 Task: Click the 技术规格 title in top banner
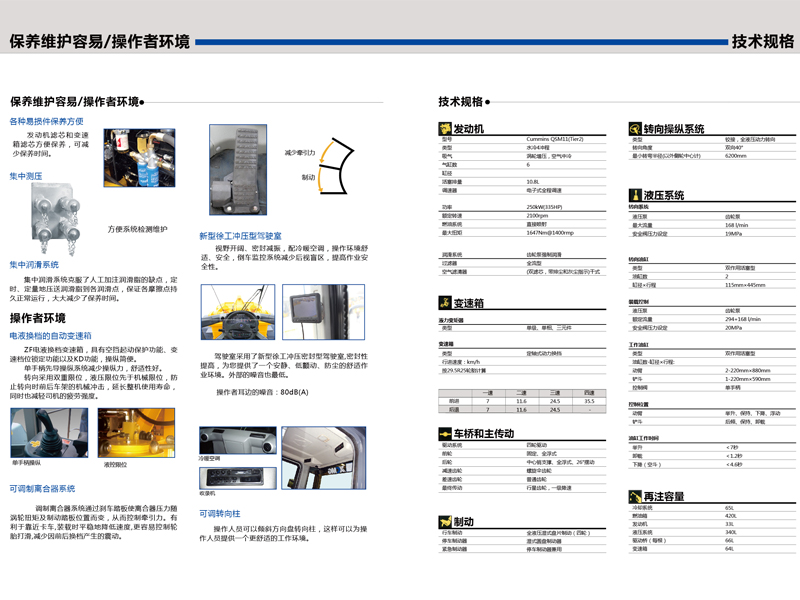(x=762, y=41)
